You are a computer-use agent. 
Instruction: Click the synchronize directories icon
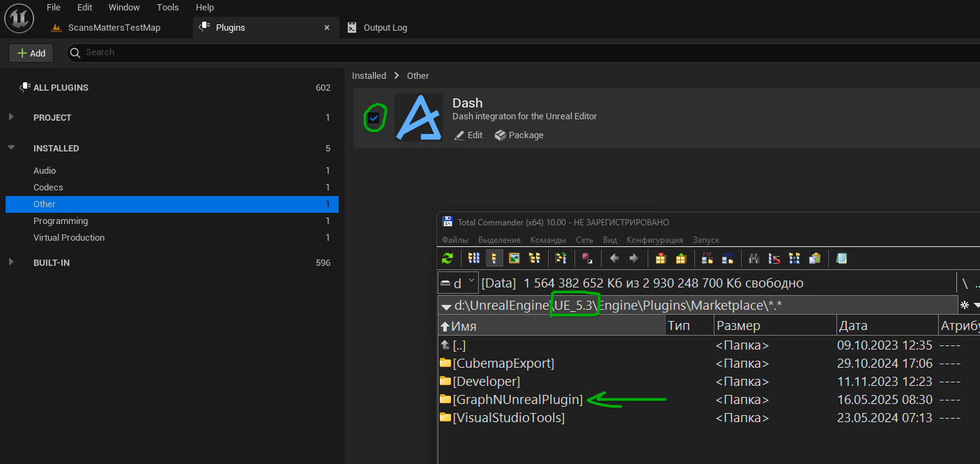pyautogui.click(x=794, y=258)
